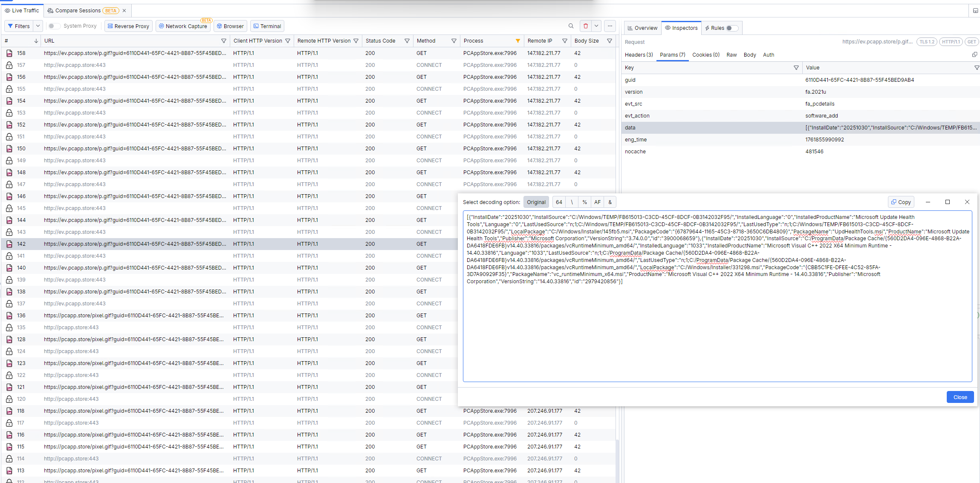Select the AF decoding option
The width and height of the screenshot is (980, 483).
tap(597, 202)
